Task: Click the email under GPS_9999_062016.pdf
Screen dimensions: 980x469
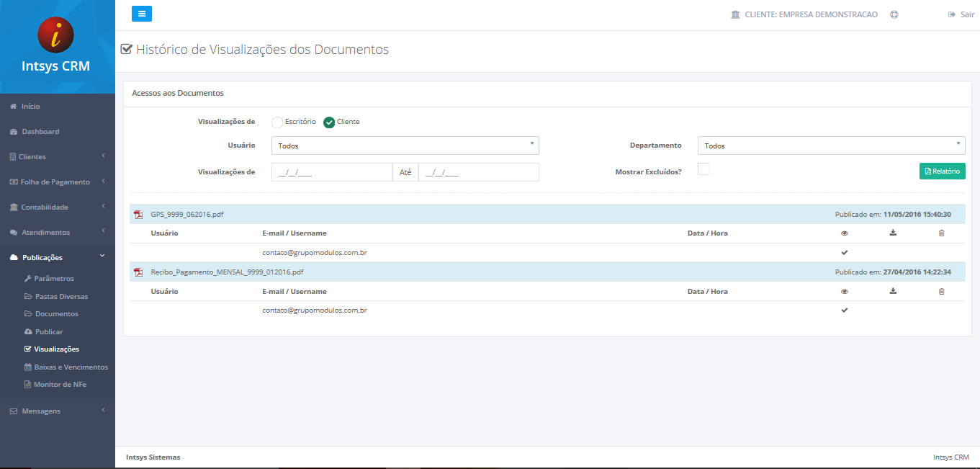Action: pos(315,253)
